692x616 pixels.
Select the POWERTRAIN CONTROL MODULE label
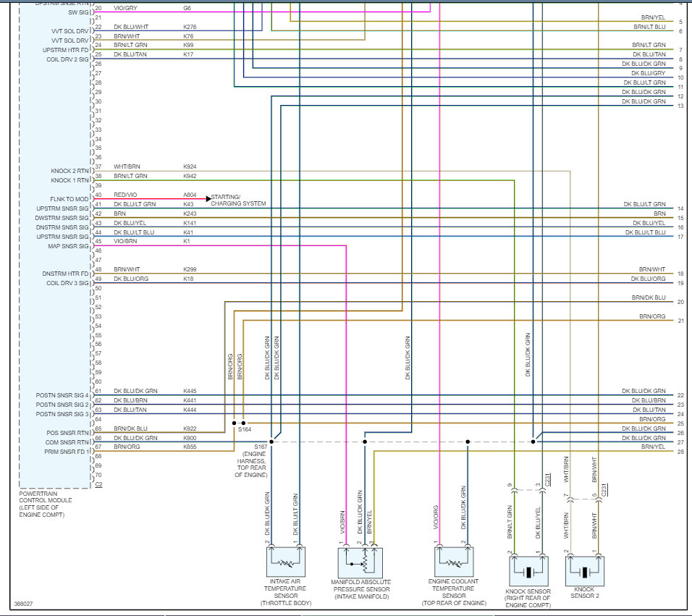[46, 504]
